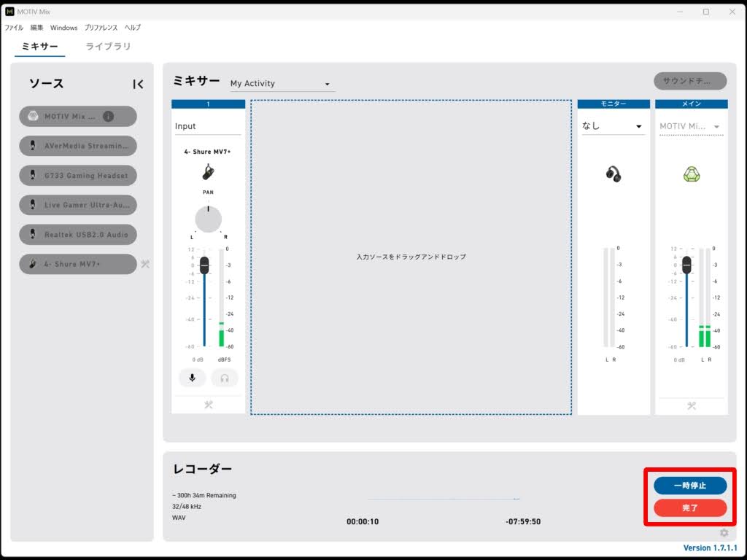Image resolution: width=747 pixels, height=560 pixels.
Task: Click the Shure MV7+ microphone icon in channel 1
Action: [209, 173]
